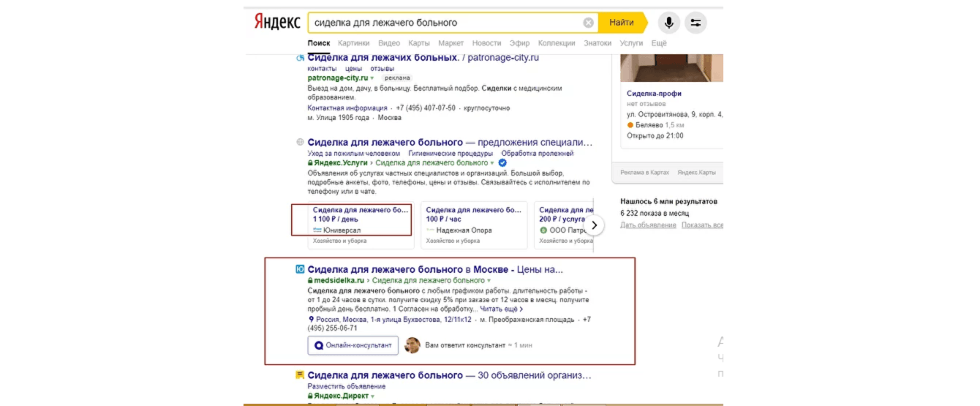
Task: Open search settings with the sliders icon
Action: tap(696, 23)
